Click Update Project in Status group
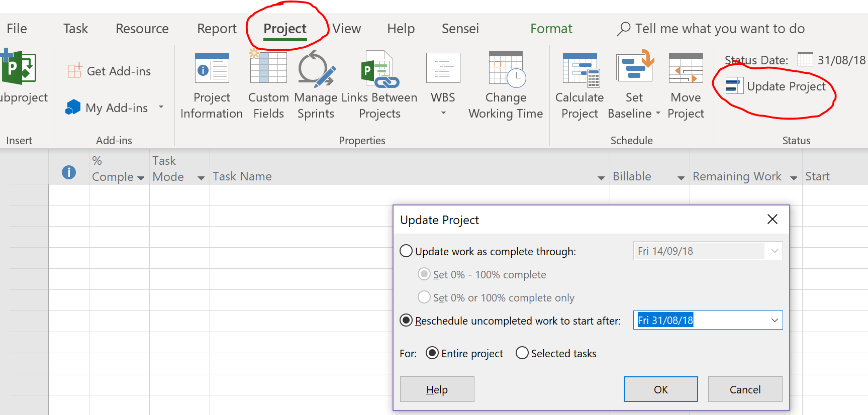868x415 pixels. point(776,86)
